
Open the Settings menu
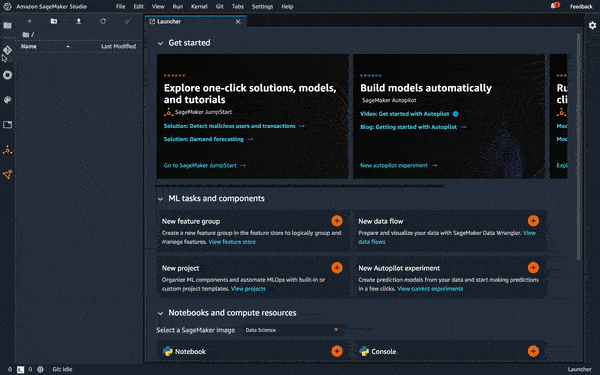point(262,7)
